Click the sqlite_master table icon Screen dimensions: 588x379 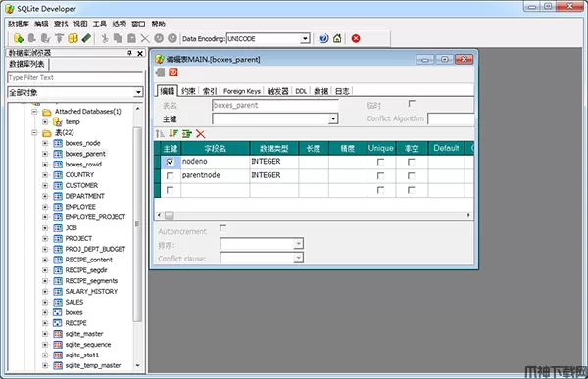[x=58, y=334]
